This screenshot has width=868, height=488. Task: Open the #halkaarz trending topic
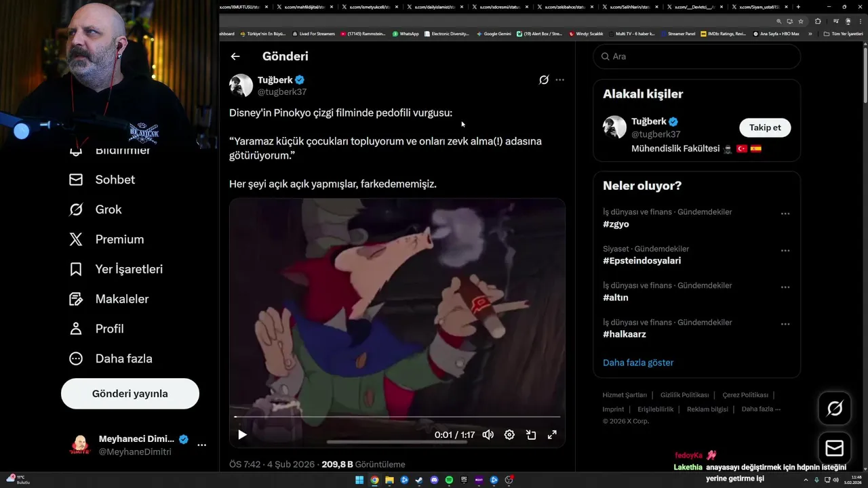(x=624, y=334)
